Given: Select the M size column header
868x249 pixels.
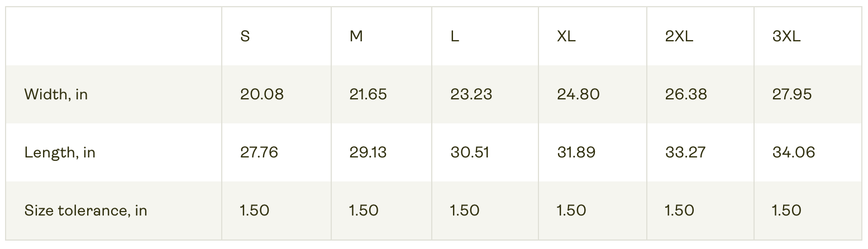Looking at the screenshot, I should pyautogui.click(x=356, y=37).
